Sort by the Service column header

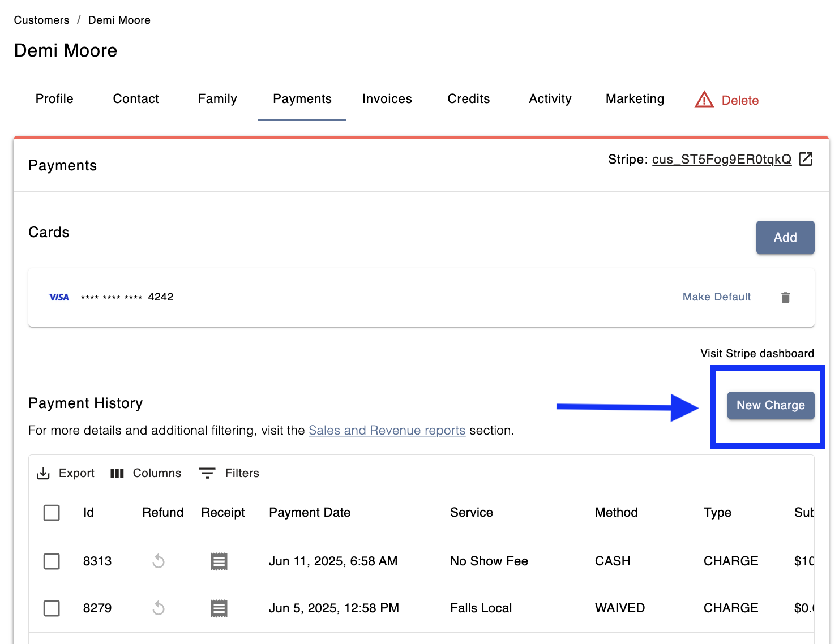(x=472, y=513)
